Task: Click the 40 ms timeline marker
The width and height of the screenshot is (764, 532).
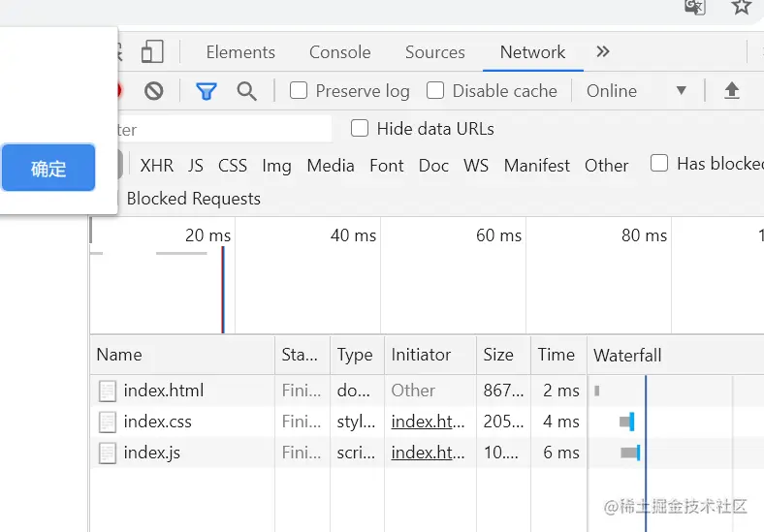Action: click(353, 235)
